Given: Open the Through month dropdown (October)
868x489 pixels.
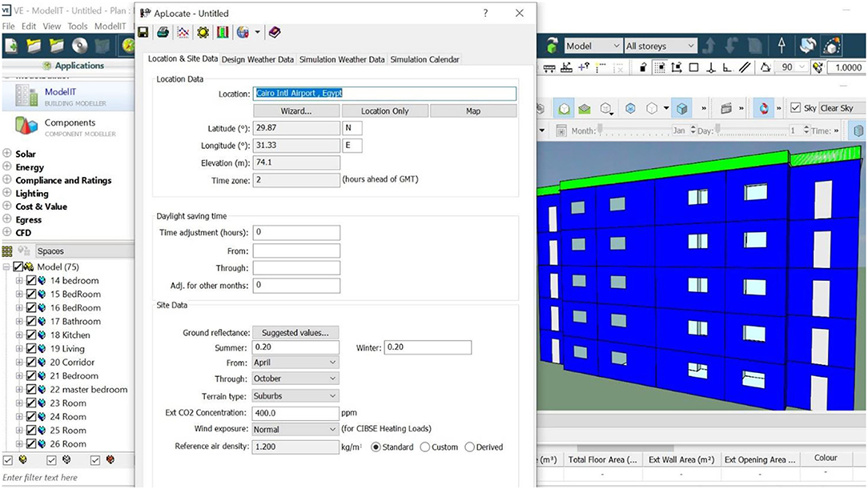Looking at the screenshot, I should pyautogui.click(x=295, y=379).
